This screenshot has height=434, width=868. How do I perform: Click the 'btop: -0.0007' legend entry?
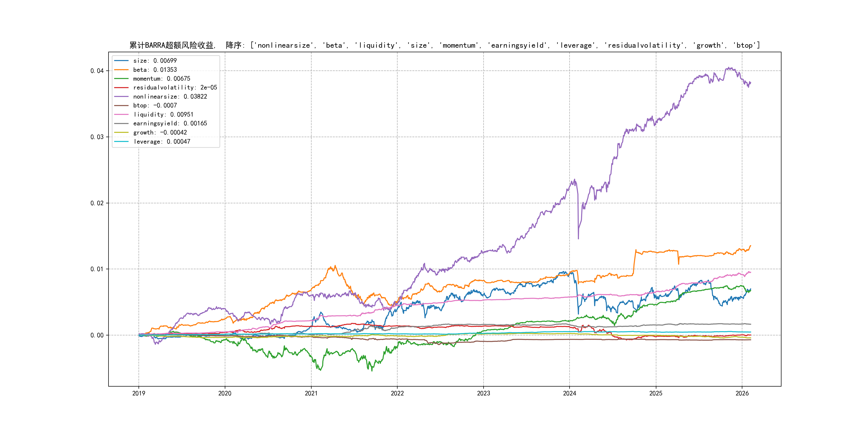(x=155, y=106)
